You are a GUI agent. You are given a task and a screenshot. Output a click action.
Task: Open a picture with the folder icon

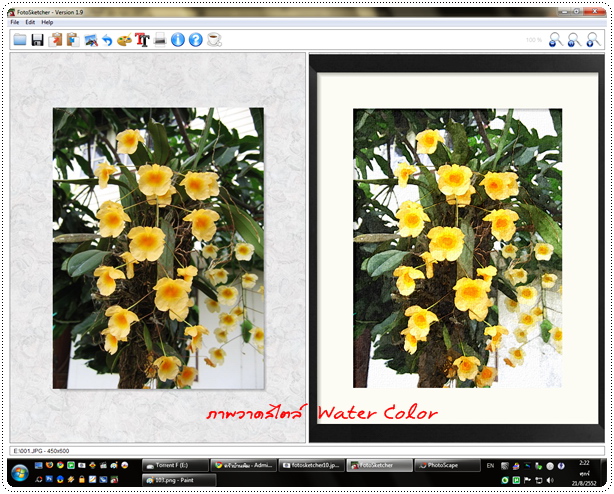[20, 40]
